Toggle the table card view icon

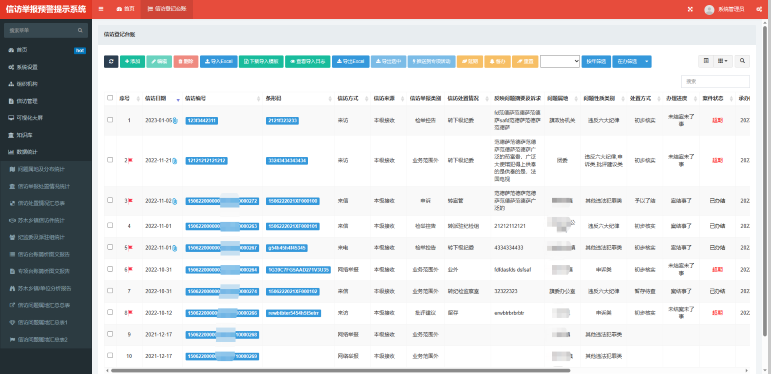pos(706,61)
